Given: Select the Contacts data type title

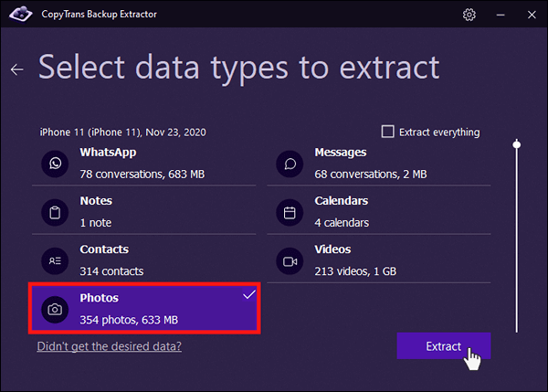Looking at the screenshot, I should pyautogui.click(x=104, y=249).
